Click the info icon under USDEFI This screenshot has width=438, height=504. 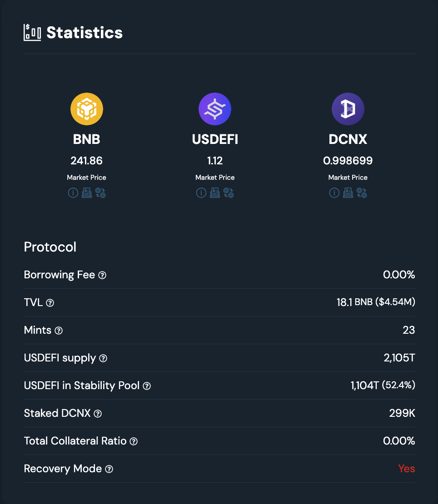pos(201,193)
